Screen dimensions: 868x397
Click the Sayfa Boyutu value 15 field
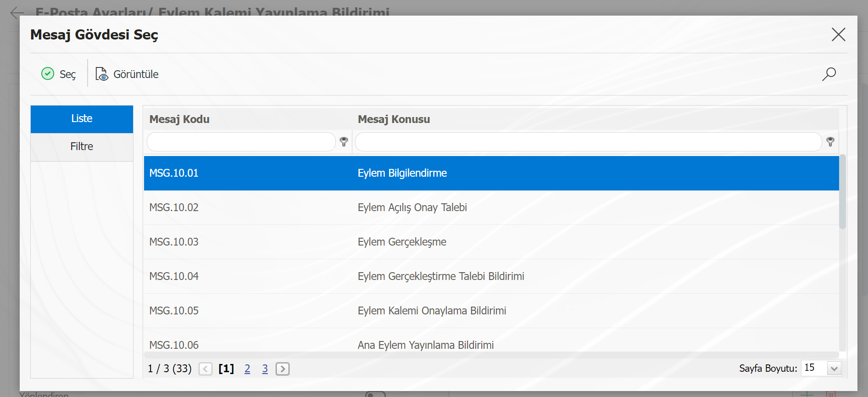coord(814,368)
